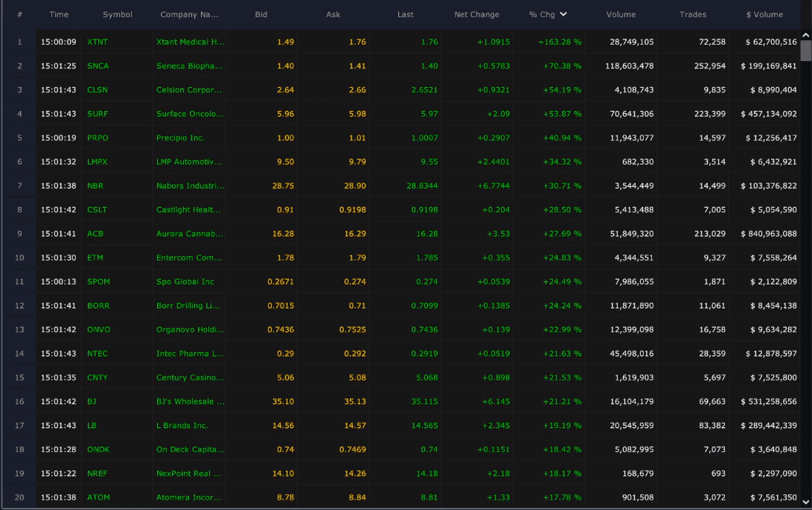Viewport: 812px width, 510px height.
Task: Open the XTNT ticker symbol
Action: 97,42
